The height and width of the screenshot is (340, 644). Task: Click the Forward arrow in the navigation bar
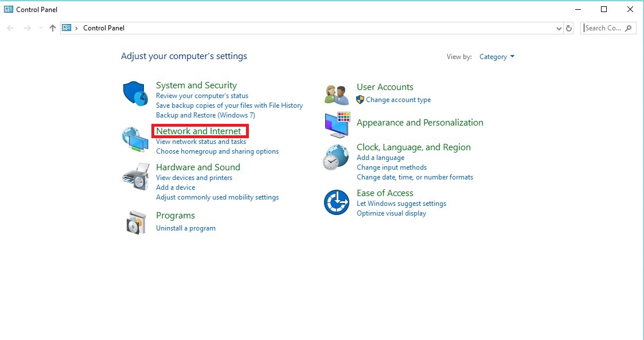(x=27, y=28)
